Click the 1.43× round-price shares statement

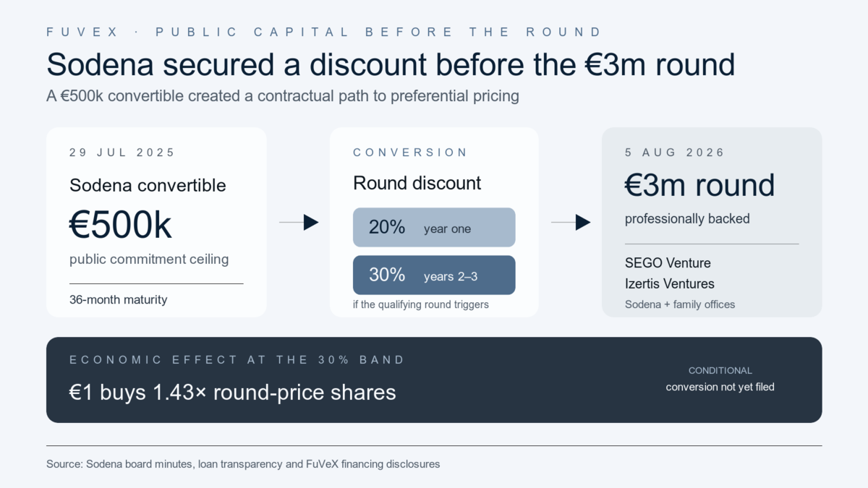[x=233, y=393]
